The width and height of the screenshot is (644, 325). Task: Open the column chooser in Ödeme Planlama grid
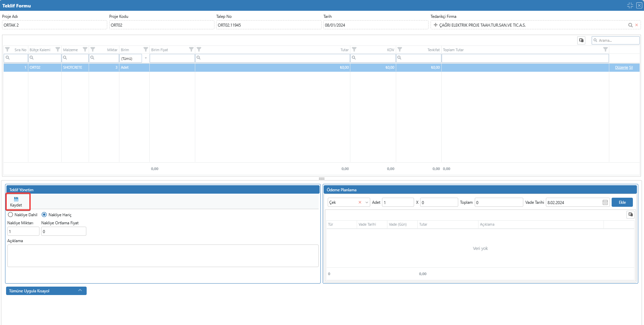click(630, 215)
